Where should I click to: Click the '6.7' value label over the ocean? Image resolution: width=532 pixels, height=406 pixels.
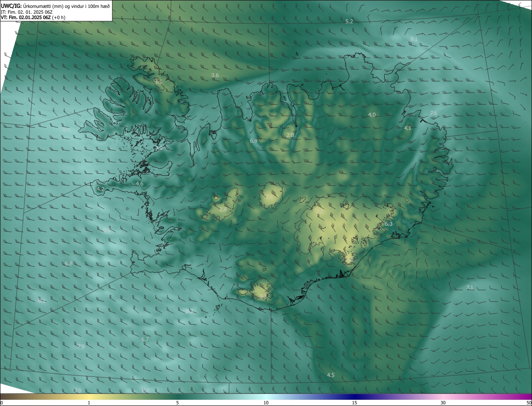[145, 339]
